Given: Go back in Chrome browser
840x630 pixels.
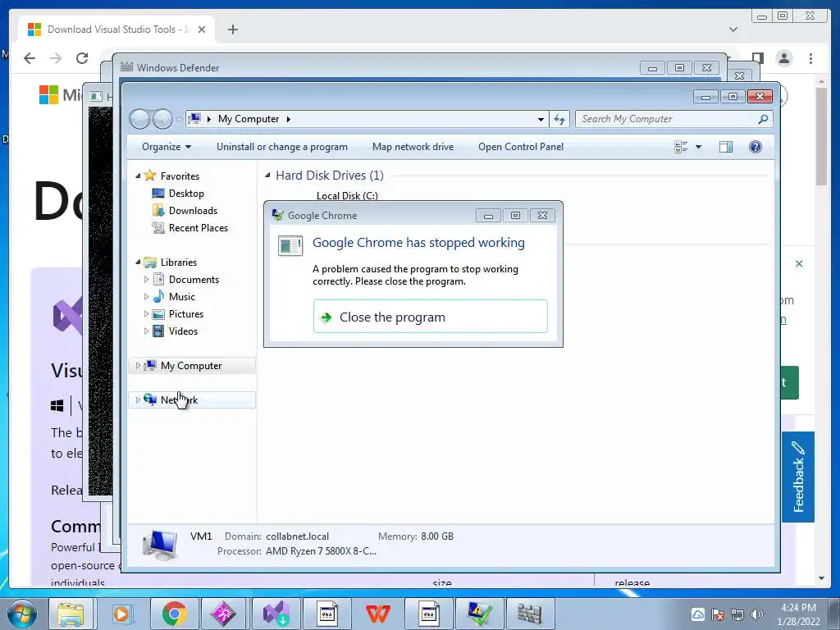Looking at the screenshot, I should pos(30,58).
